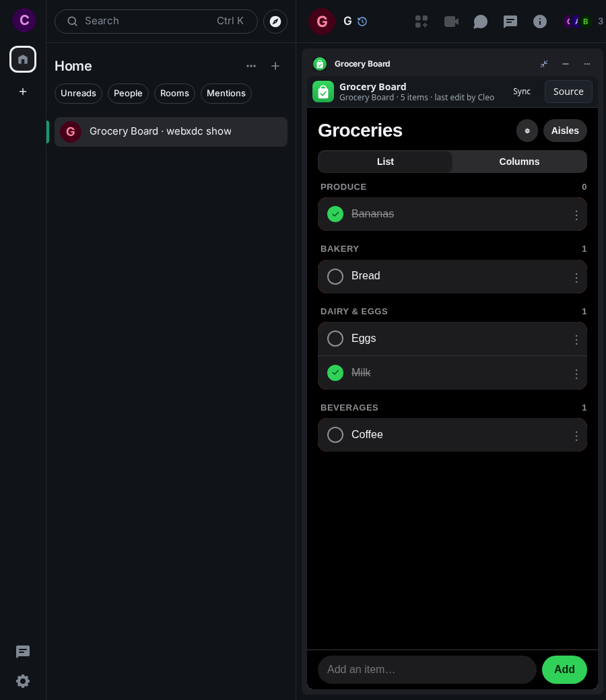This screenshot has height=700, width=606.
Task: Filter the list by People
Action: (128, 94)
